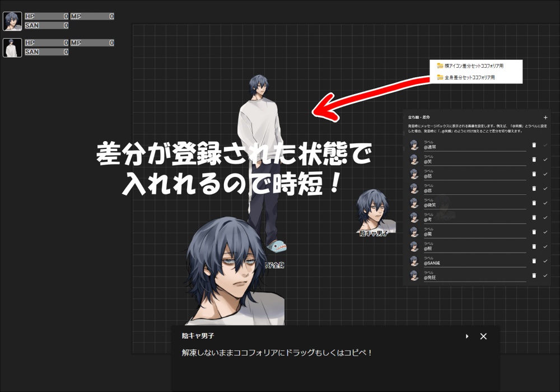This screenshot has width=560, height=392.
Task: Add a new differential with the plus icon
Action: [x=545, y=118]
